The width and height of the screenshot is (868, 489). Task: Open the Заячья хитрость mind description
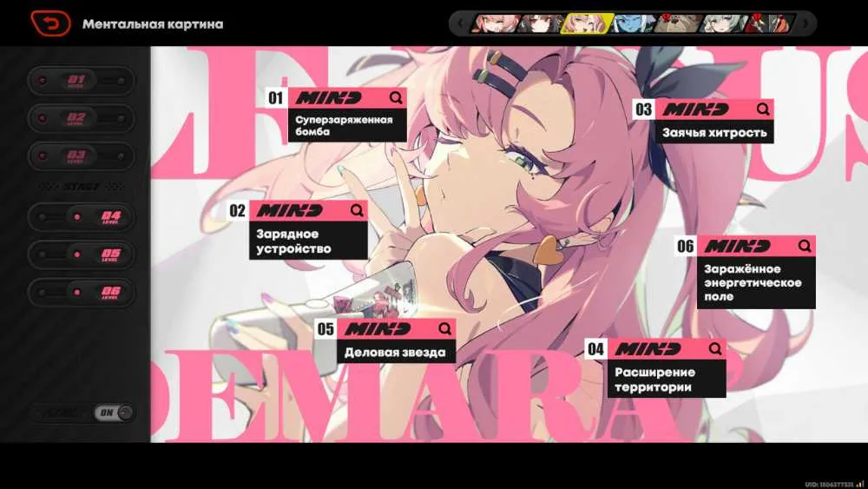pyautogui.click(x=714, y=132)
